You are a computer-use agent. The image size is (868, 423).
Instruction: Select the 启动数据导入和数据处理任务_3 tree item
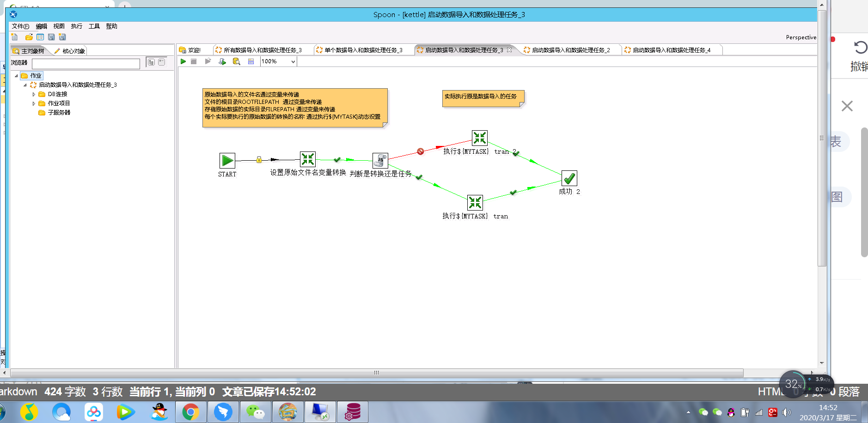coord(78,85)
